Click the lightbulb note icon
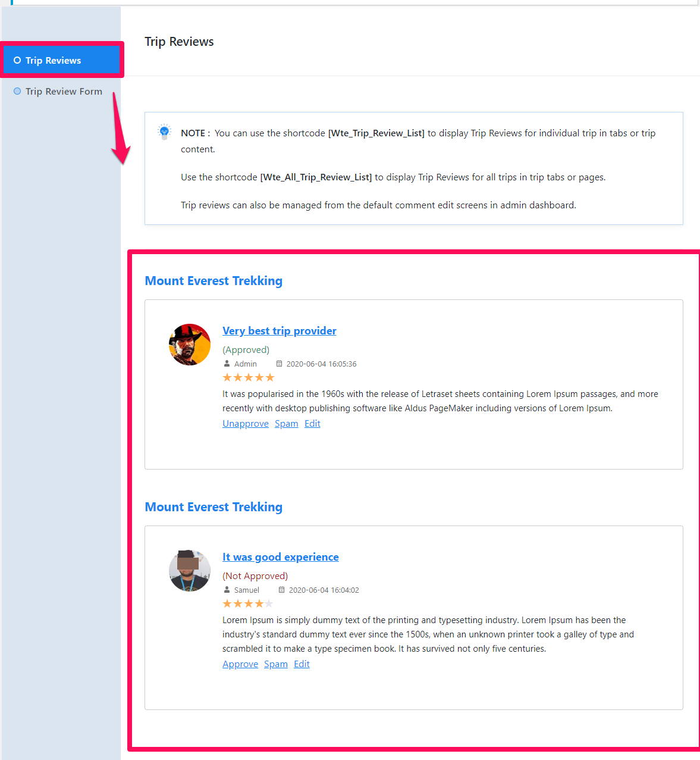700x760 pixels. tap(165, 132)
